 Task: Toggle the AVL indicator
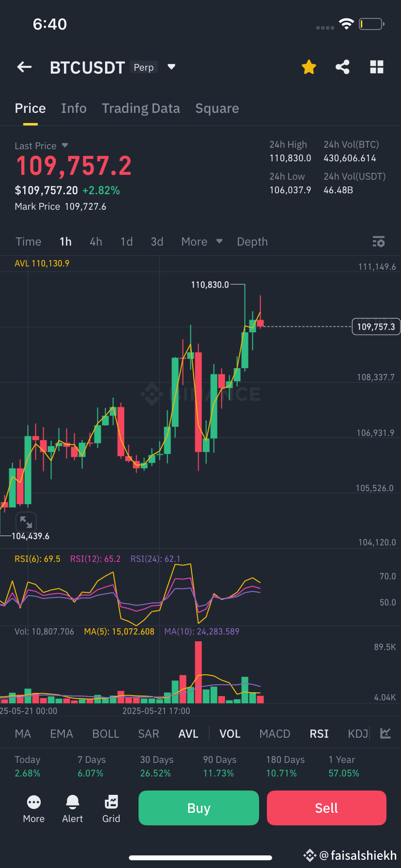188,734
